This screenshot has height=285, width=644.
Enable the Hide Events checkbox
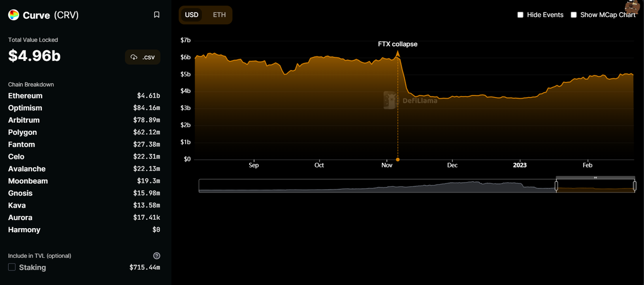point(521,15)
